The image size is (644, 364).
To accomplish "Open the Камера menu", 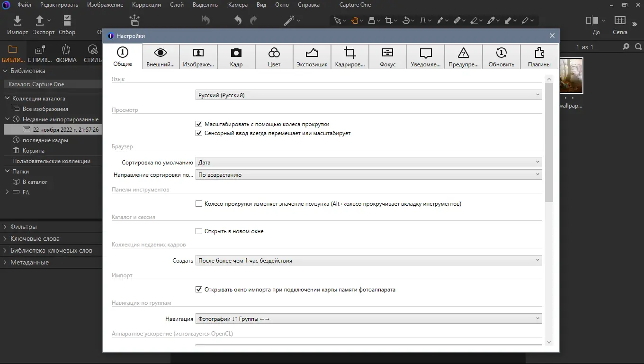I will [x=237, y=5].
